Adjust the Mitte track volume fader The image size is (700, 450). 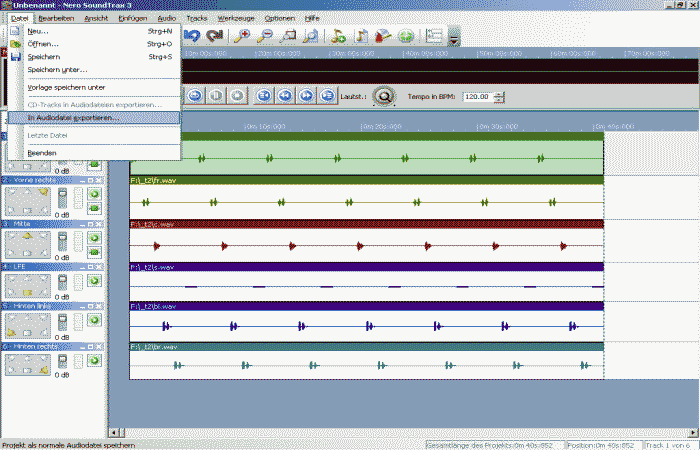(62, 239)
